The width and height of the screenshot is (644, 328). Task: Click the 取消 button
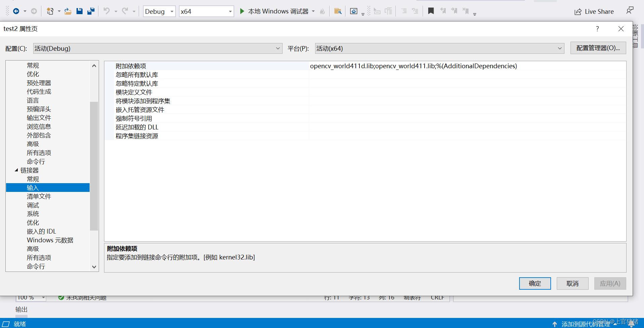point(573,283)
